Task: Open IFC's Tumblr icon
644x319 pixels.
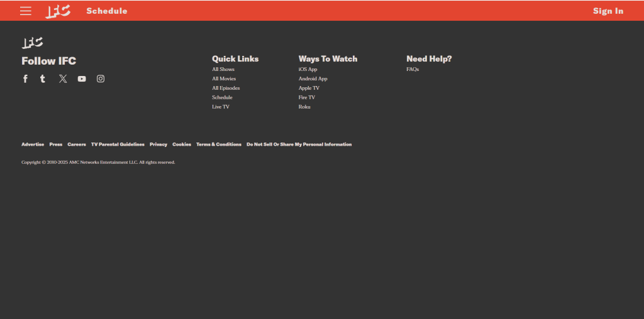Action: click(x=43, y=78)
